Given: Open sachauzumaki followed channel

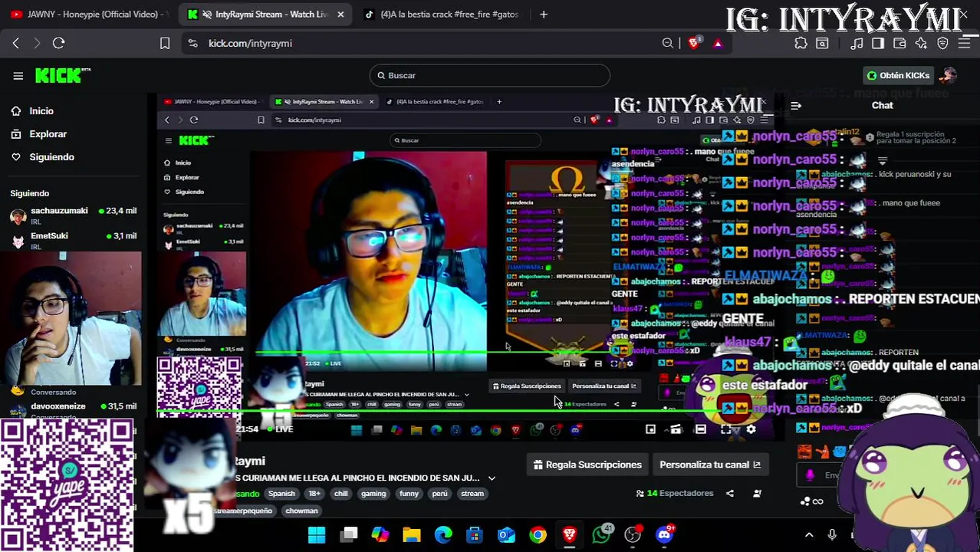Looking at the screenshot, I should [74, 215].
